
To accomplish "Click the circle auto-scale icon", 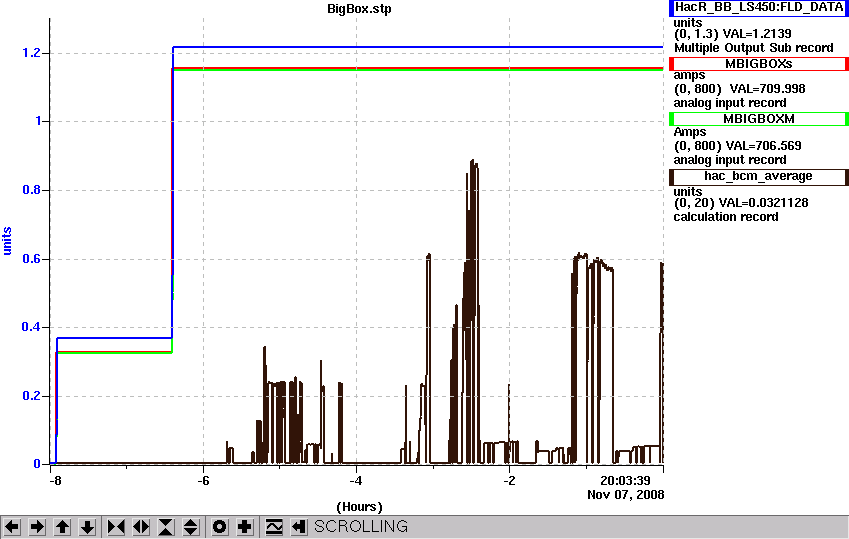I will pos(219,527).
